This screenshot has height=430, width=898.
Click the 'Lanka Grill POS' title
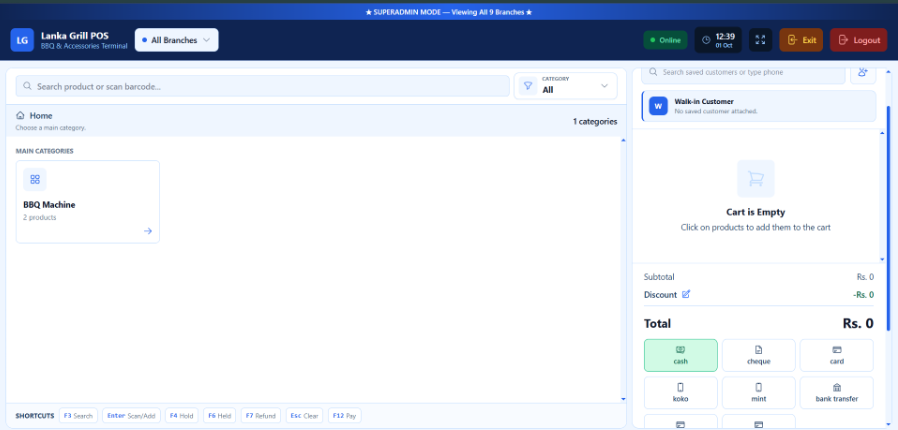coord(74,35)
